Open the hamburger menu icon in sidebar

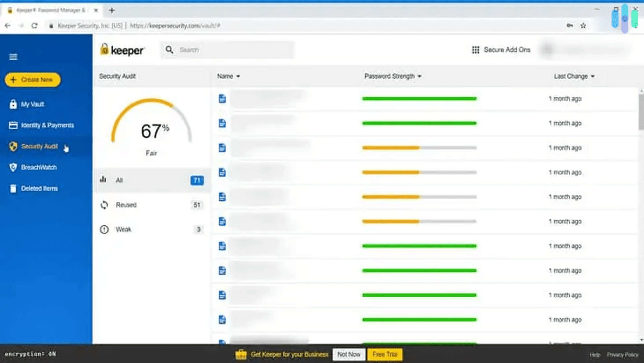click(x=13, y=57)
